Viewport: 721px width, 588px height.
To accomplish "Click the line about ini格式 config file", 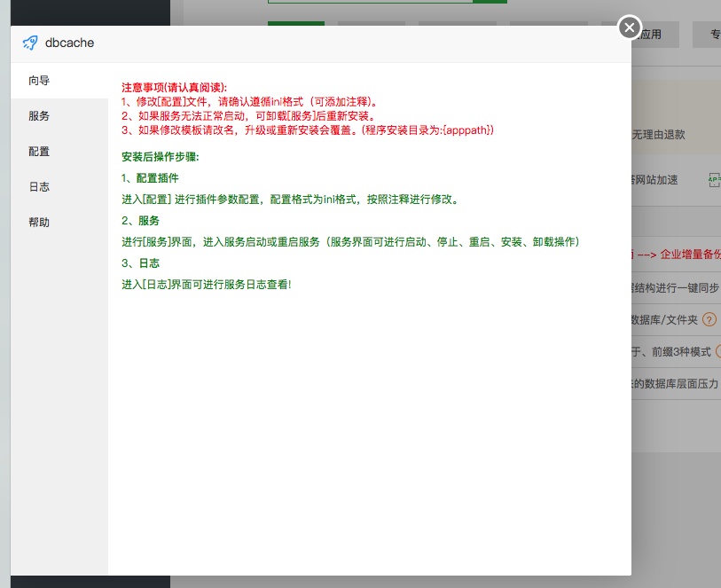I will 249,102.
